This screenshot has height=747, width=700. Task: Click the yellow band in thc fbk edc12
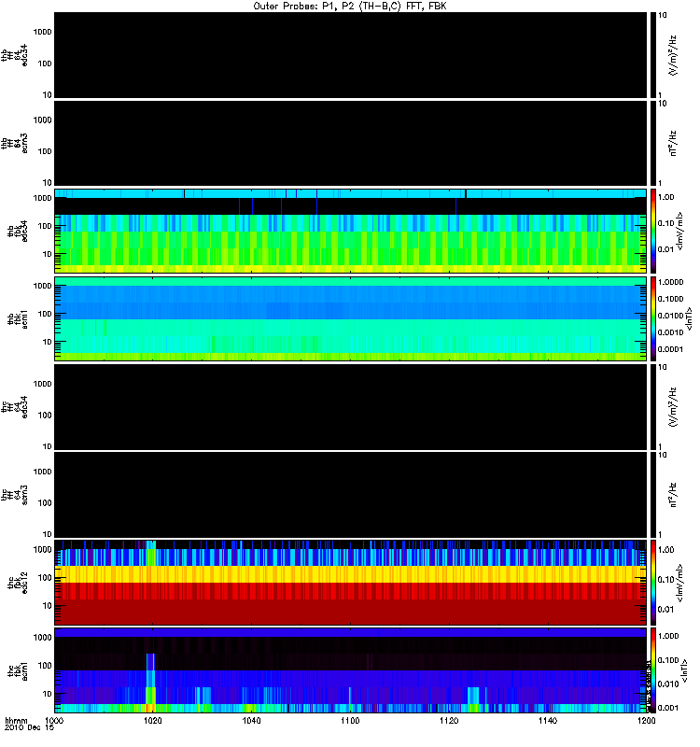[x=350, y=574]
